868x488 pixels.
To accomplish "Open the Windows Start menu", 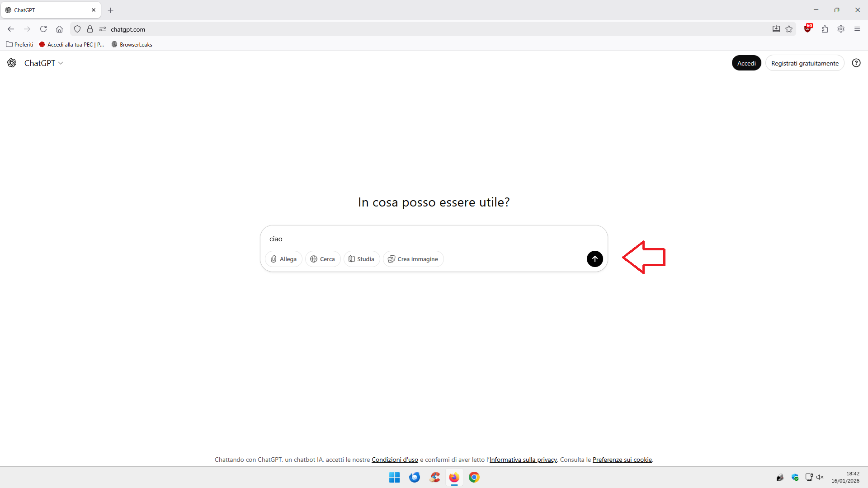I will pos(394,477).
